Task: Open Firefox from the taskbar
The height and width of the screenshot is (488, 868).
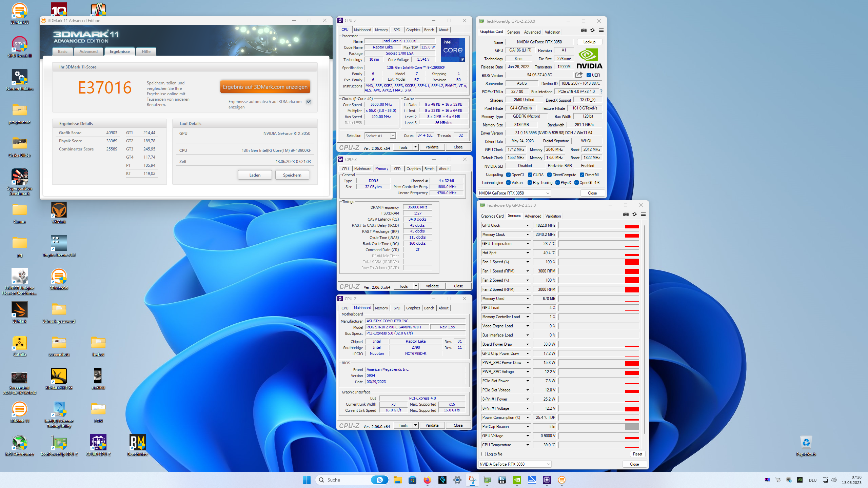Action: pos(427,480)
